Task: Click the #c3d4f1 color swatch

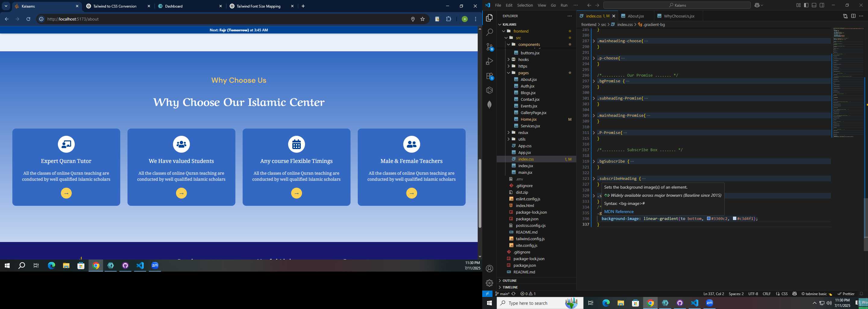Action: (x=734, y=218)
